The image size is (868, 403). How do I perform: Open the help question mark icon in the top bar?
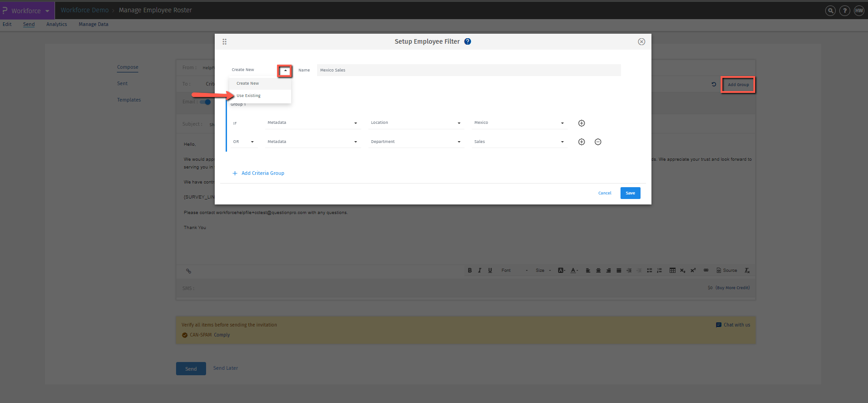point(844,10)
